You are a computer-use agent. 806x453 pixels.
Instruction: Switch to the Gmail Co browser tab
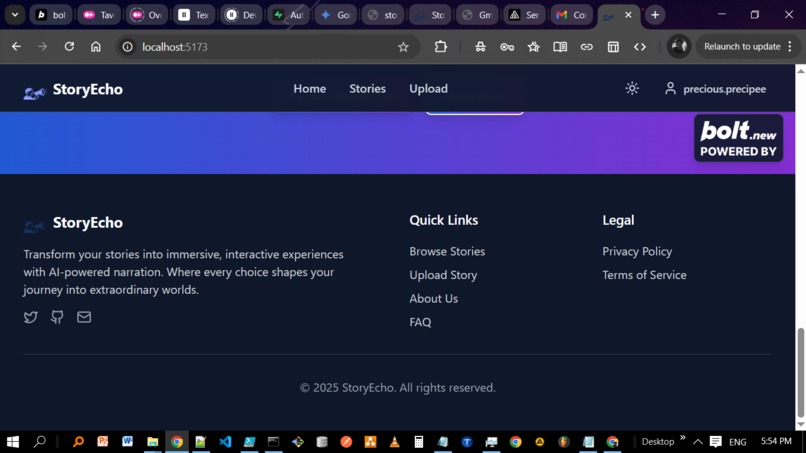(x=572, y=15)
